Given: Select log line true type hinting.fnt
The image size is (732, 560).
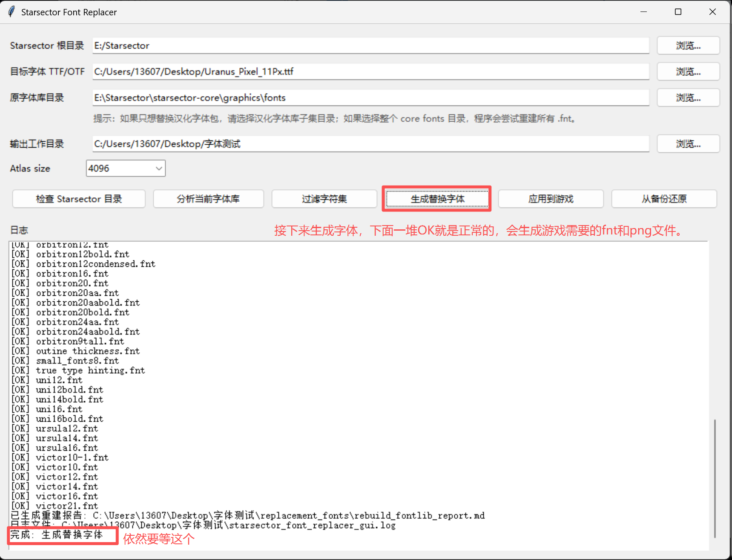Looking at the screenshot, I should click(78, 370).
